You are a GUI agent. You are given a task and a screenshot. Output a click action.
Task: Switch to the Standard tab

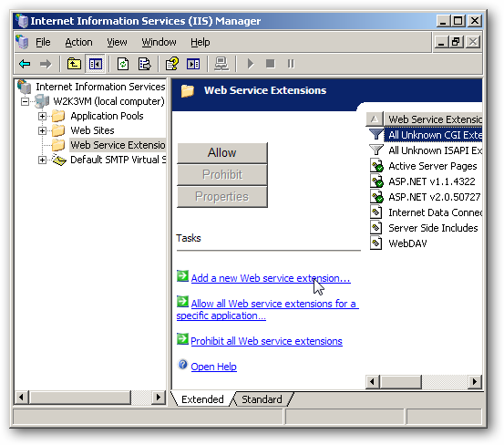pos(262,399)
